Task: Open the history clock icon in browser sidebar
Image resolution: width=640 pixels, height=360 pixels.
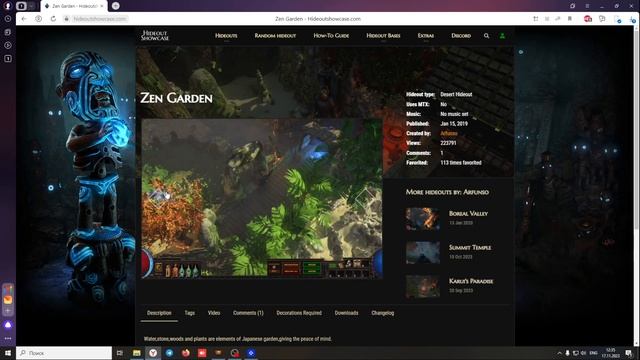Action: pos(8,19)
